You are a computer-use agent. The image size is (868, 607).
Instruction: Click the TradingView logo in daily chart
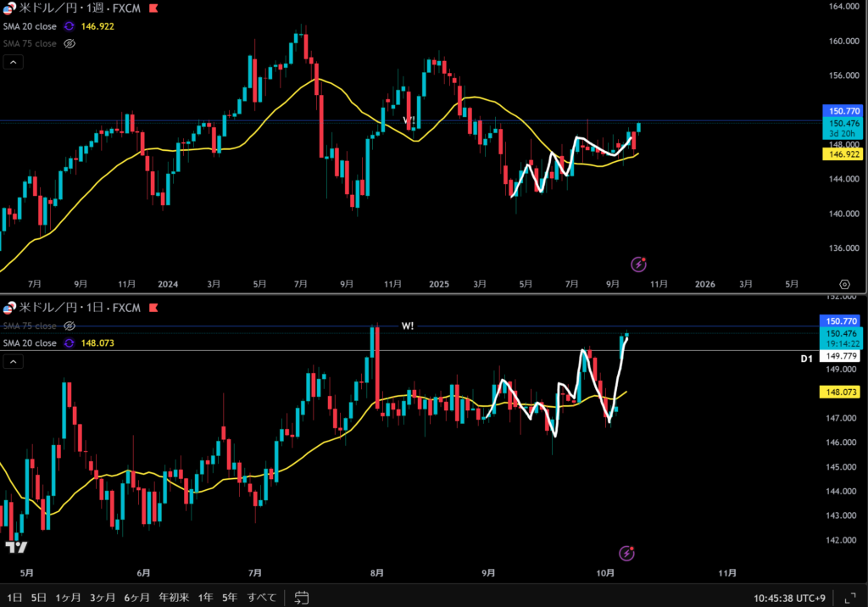[15, 547]
